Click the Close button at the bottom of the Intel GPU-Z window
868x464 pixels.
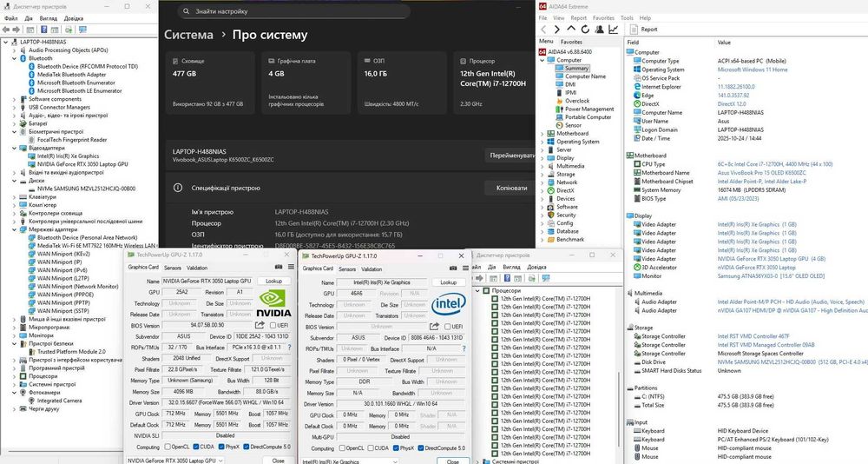453,461
